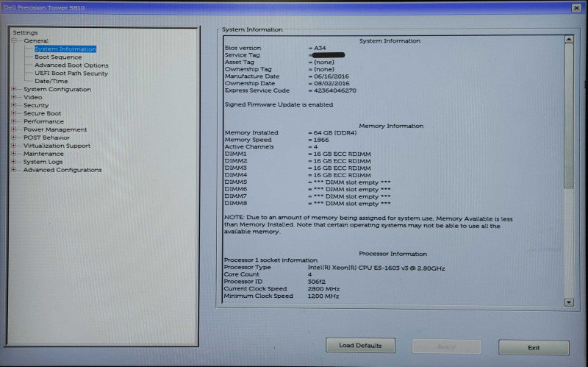588x367 pixels.
Task: Expand the Security settings node
Action: pyautogui.click(x=14, y=105)
